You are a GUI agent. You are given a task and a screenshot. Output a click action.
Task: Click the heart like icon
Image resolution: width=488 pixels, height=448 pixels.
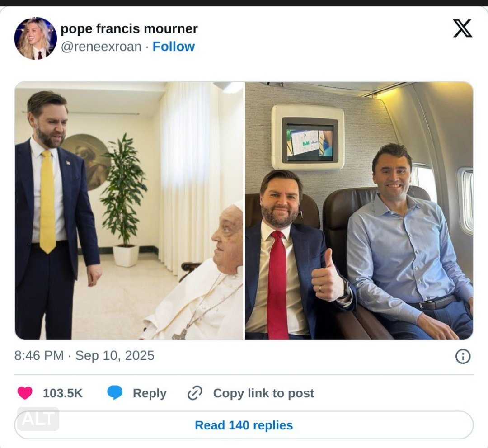click(25, 393)
